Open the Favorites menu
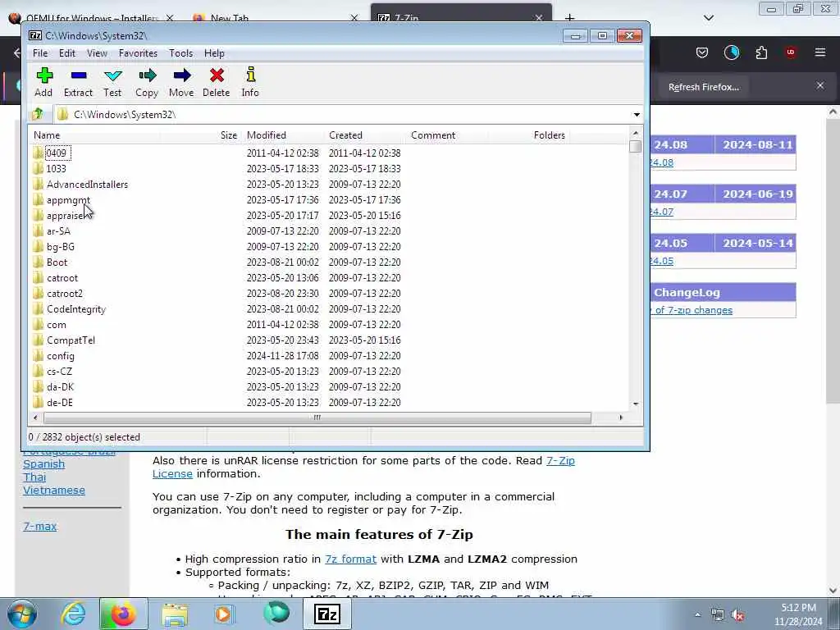The height and width of the screenshot is (630, 840). coord(138,53)
